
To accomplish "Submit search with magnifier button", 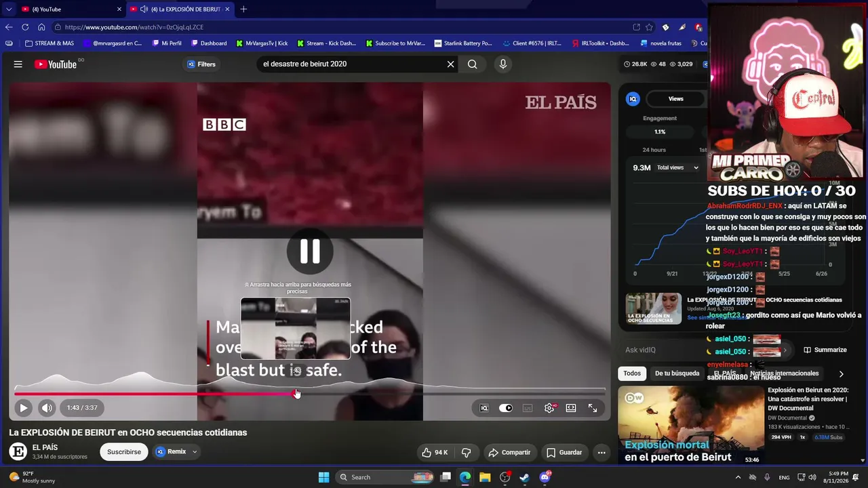I will 473,64.
